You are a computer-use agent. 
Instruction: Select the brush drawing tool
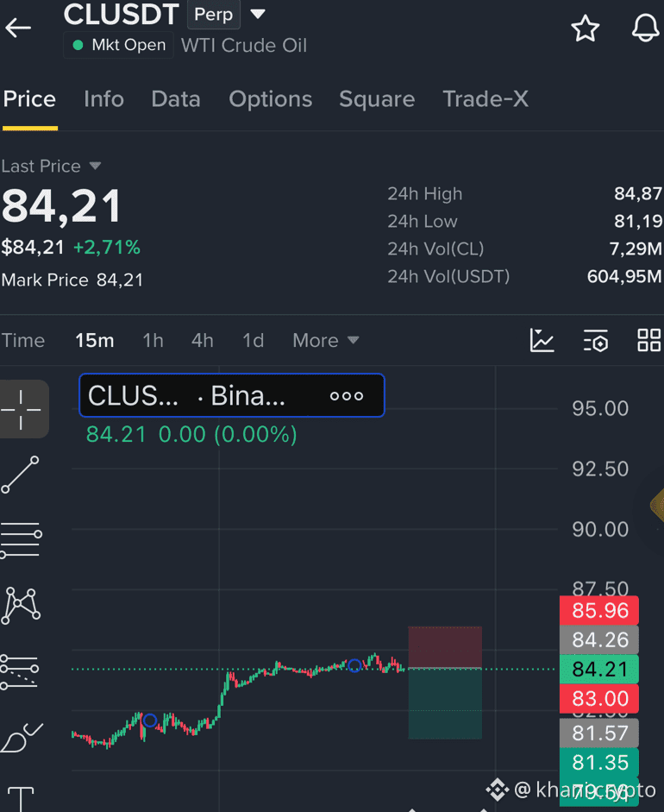click(x=22, y=737)
